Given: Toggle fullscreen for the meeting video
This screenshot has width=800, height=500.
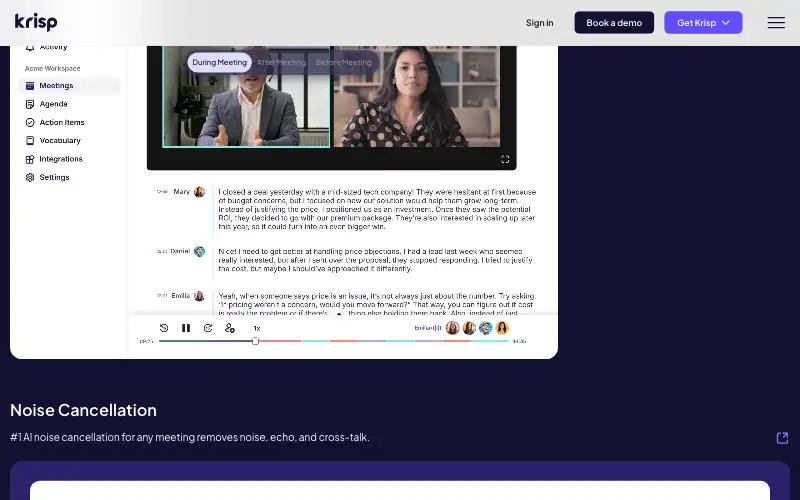Looking at the screenshot, I should tap(505, 159).
